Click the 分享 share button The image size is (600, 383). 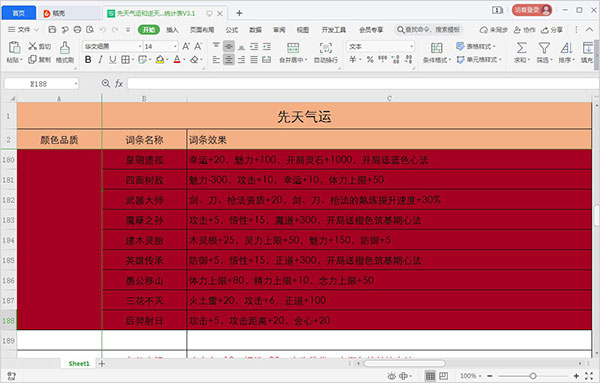552,29
